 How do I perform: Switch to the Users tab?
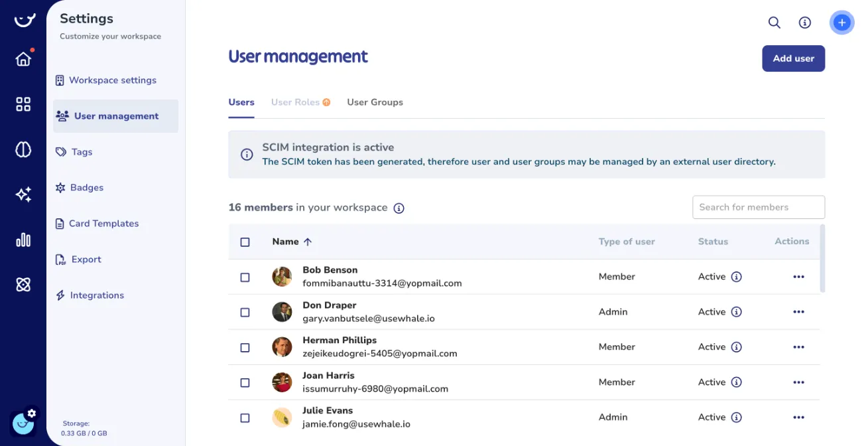241,102
